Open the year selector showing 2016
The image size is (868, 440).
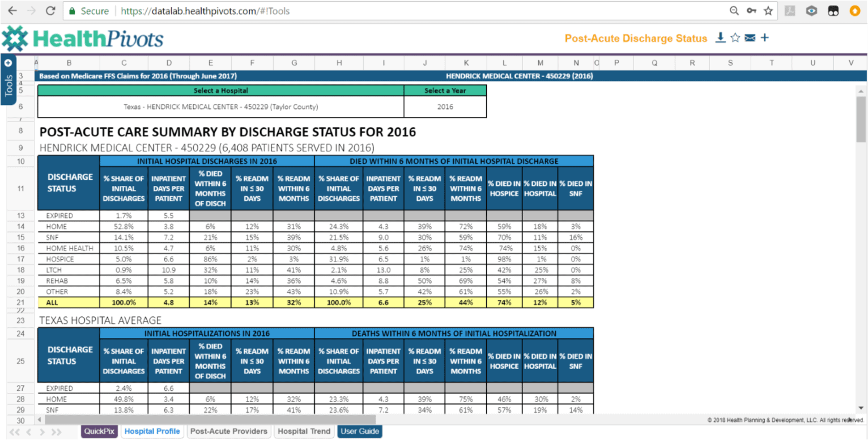[x=445, y=107]
